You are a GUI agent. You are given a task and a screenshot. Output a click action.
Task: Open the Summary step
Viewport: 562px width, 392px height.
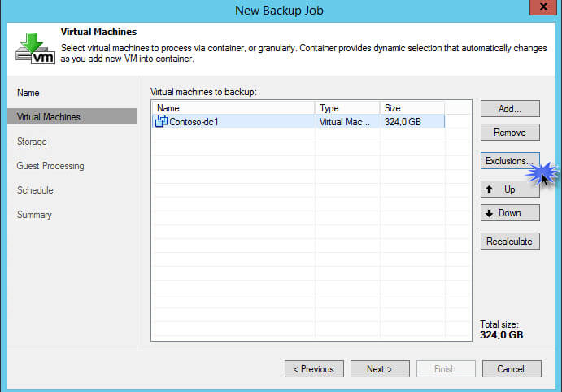pos(34,215)
